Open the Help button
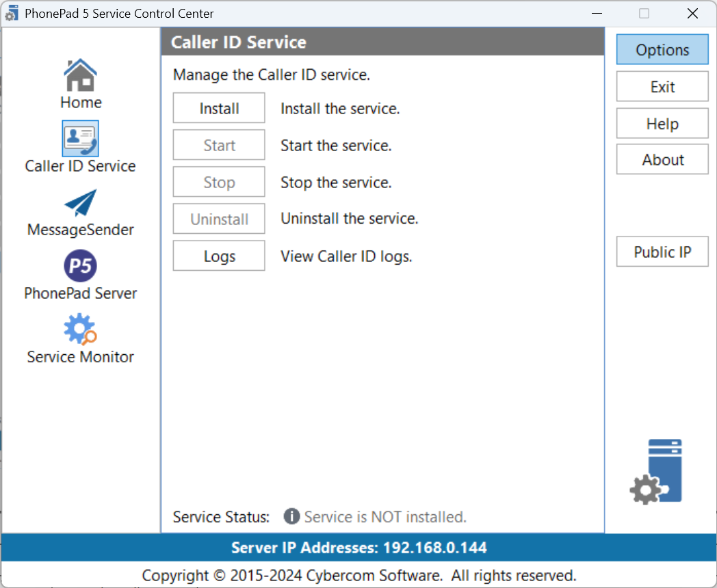Image resolution: width=717 pixels, height=588 pixels. click(662, 123)
